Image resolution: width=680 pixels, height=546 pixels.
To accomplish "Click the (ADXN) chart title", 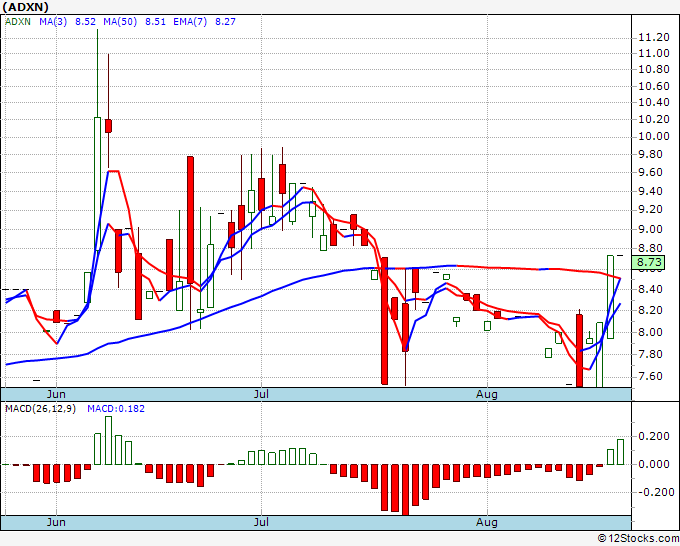I will pos(25,7).
